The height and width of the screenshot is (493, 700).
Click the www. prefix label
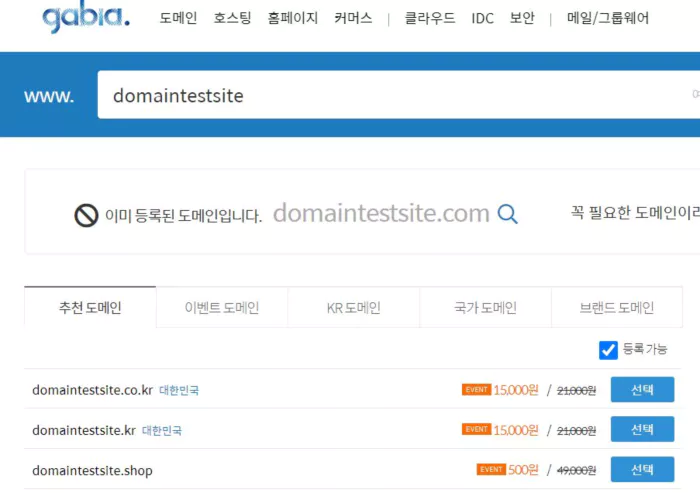coord(49,96)
